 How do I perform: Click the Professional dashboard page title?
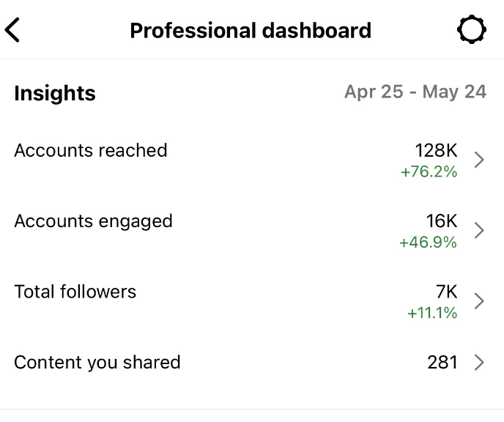pos(251,30)
